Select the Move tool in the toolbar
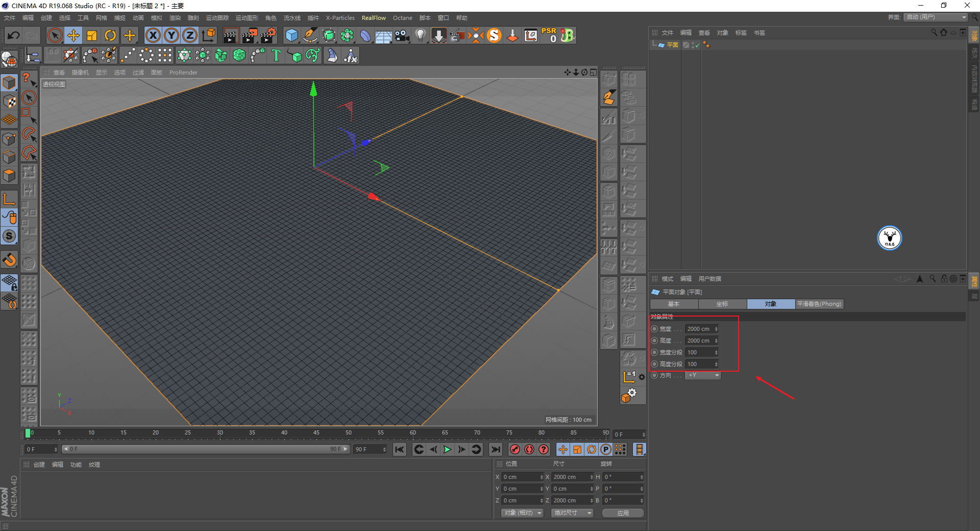Screen dimensions: 980x531 coord(73,35)
